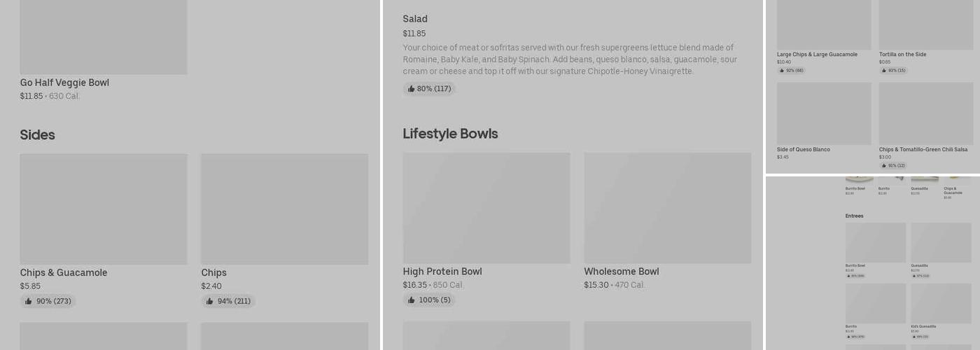This screenshot has width=980, height=350.
Task: Open the Chips item photo under Sides
Action: click(x=284, y=209)
